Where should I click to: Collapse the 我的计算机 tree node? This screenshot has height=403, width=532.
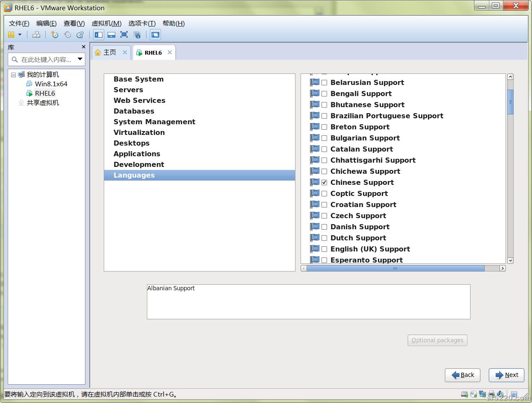(x=13, y=75)
